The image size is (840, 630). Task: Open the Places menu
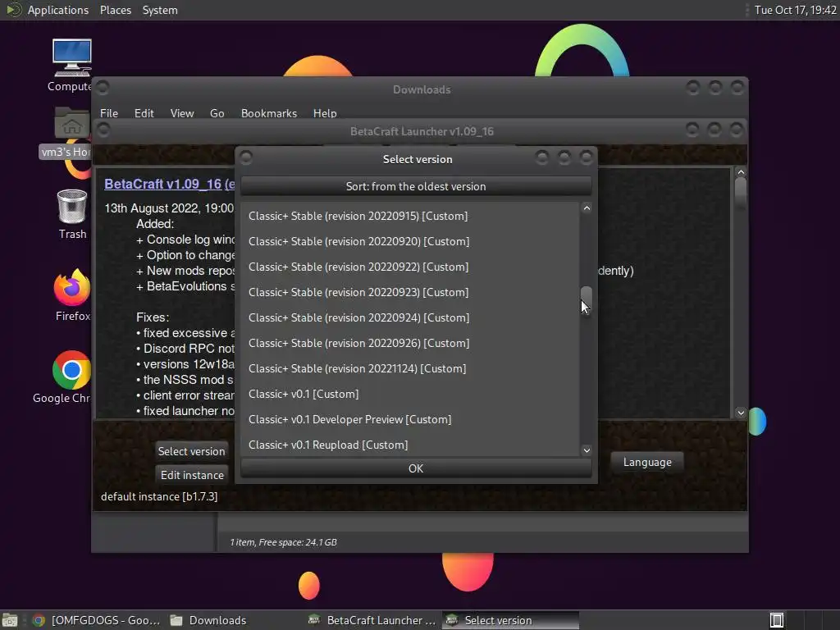pos(115,10)
